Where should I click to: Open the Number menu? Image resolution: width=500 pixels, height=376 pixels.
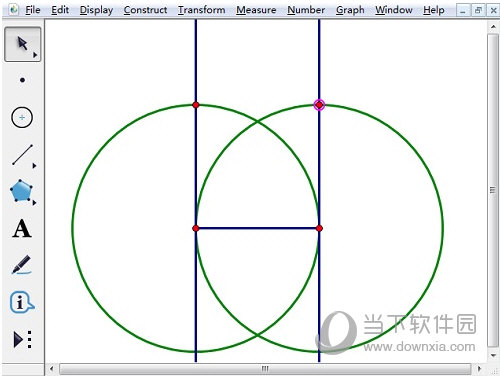pyautogui.click(x=306, y=10)
